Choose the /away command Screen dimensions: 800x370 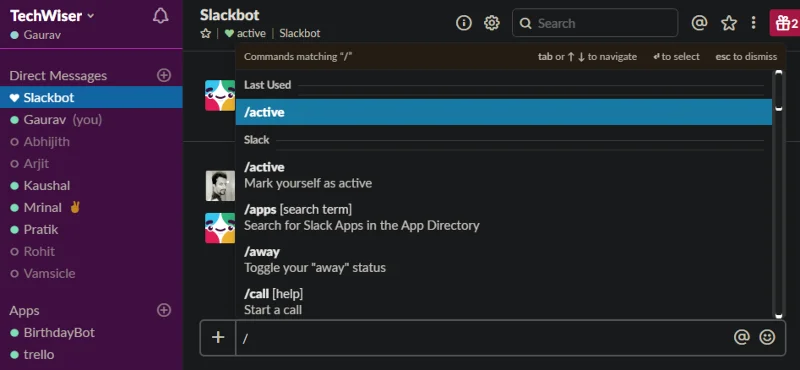(504, 259)
